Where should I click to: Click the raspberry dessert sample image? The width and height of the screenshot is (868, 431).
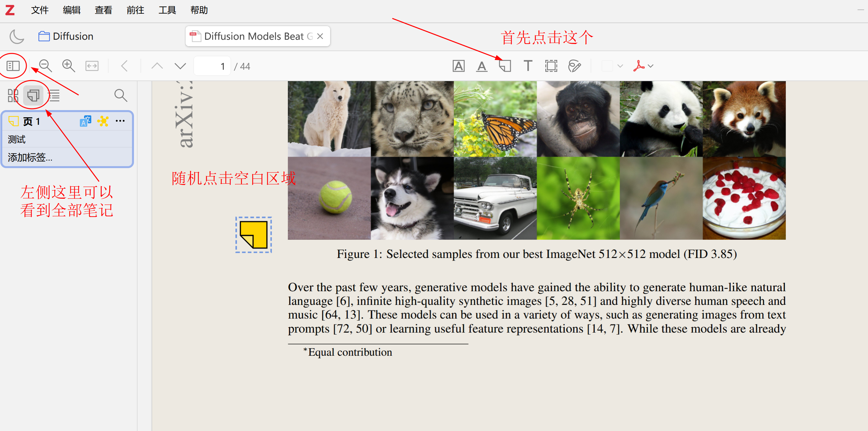click(x=744, y=198)
